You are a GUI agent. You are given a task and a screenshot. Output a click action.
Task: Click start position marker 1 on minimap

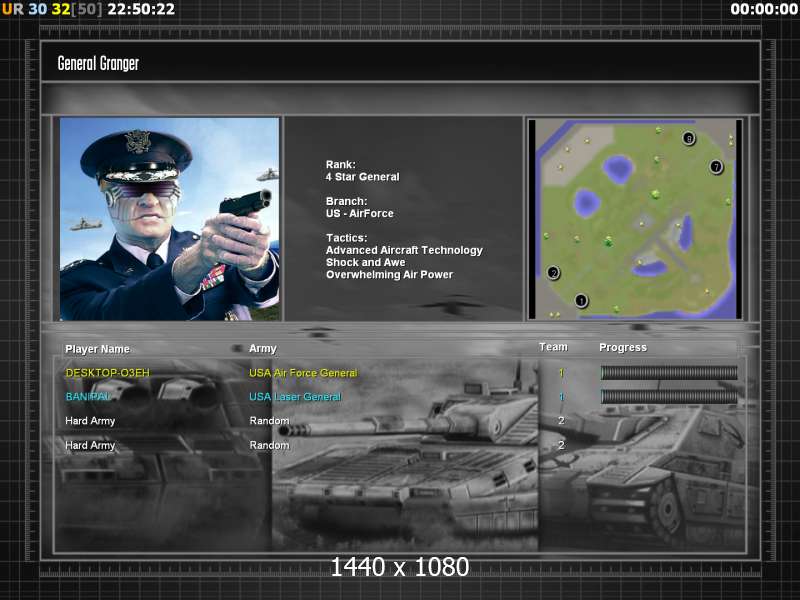(x=581, y=301)
